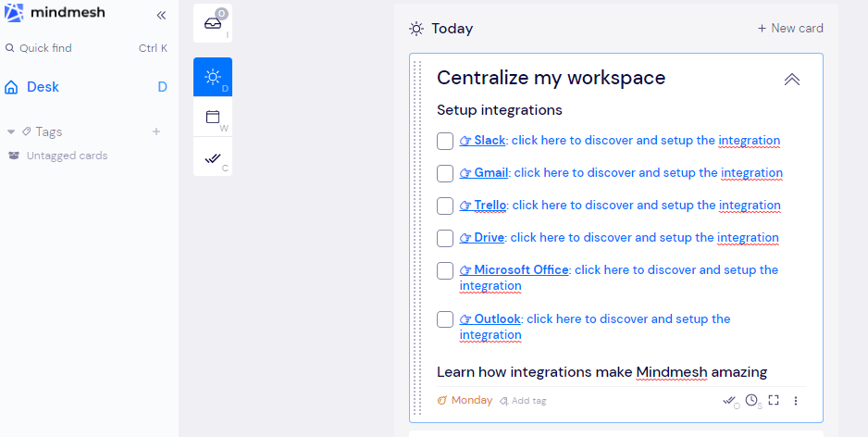
Task: Open the Completed double-check view icon
Action: point(213,158)
